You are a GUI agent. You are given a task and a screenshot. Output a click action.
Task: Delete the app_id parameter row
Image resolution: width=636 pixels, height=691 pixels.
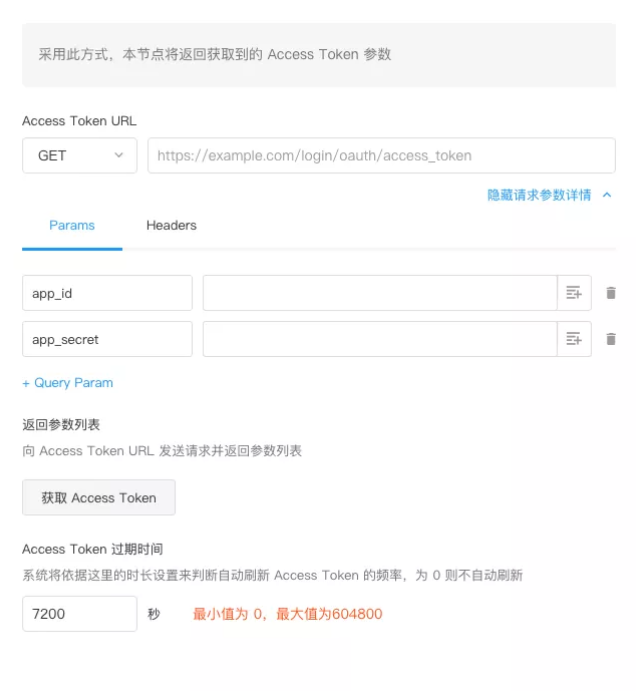611,293
